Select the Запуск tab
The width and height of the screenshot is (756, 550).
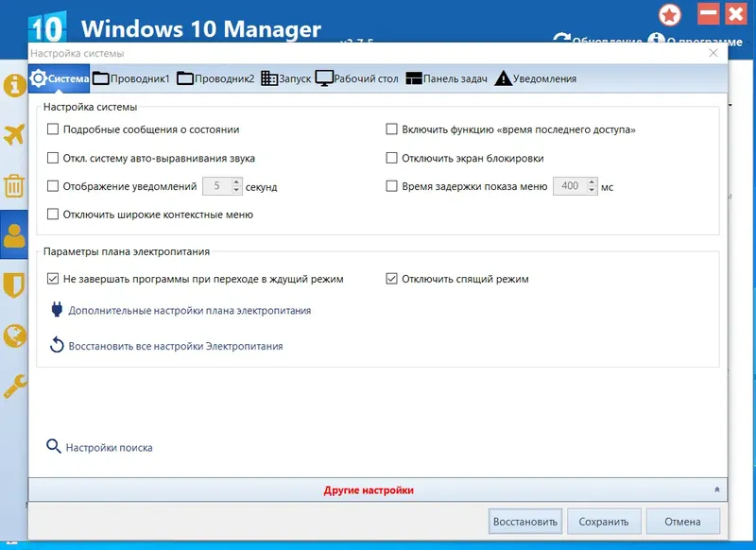click(x=286, y=78)
